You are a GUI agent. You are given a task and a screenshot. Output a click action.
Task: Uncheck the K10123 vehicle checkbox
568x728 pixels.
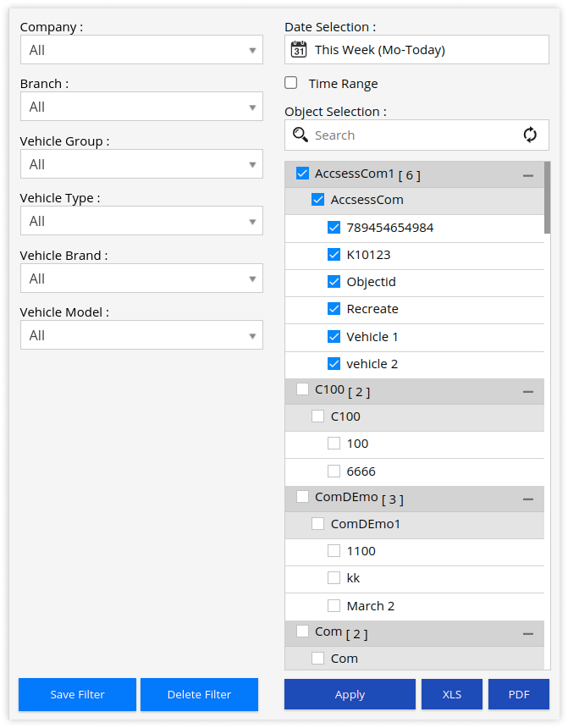(334, 254)
